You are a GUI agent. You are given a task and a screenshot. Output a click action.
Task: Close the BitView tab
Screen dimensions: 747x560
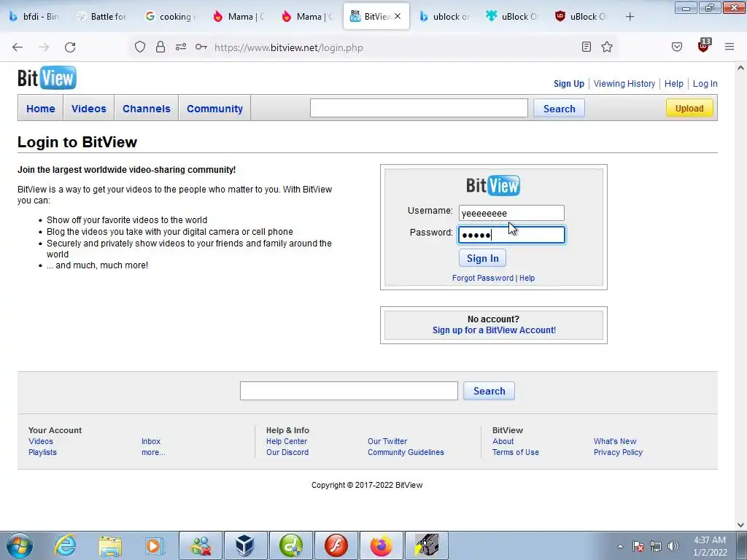pos(398,16)
